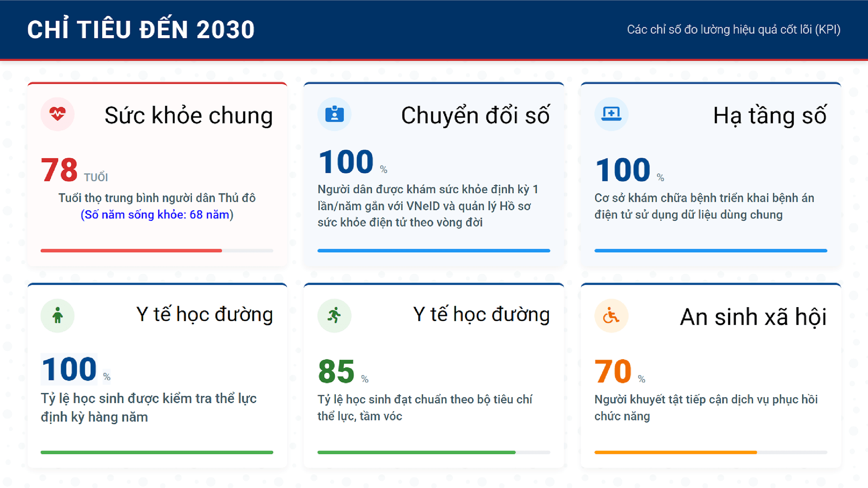Viewport: 868px width, 488px height.
Task: Click the wheelchair icon on An sinh xã hội card
Action: pyautogui.click(x=611, y=316)
